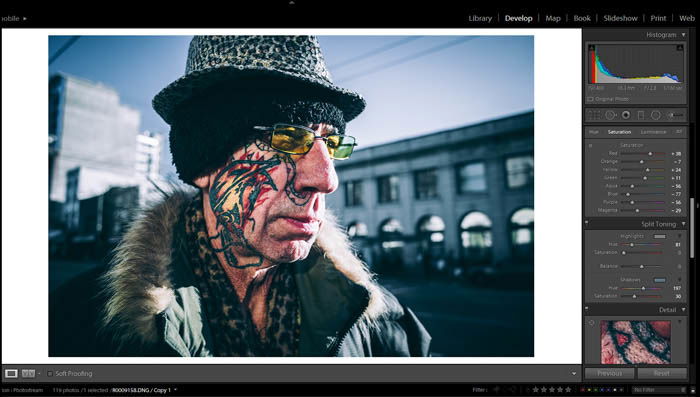The image size is (700, 397).
Task: Open the Library module
Action: click(480, 18)
